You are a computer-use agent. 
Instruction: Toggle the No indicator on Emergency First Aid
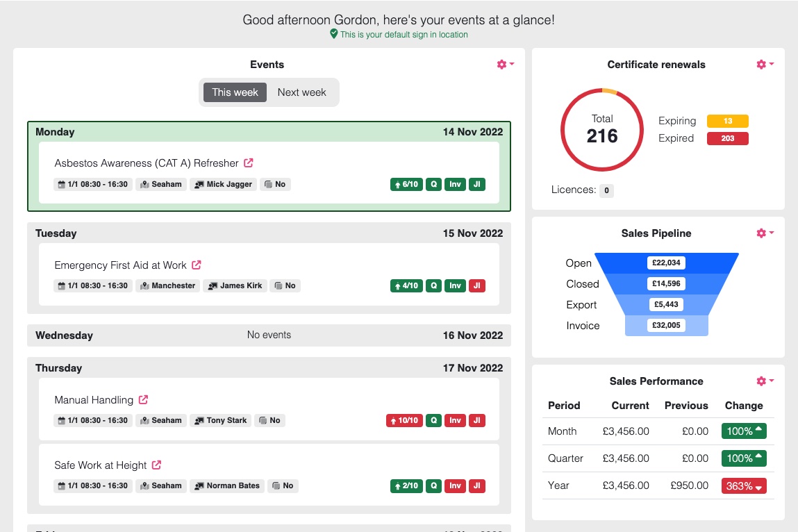pos(285,285)
